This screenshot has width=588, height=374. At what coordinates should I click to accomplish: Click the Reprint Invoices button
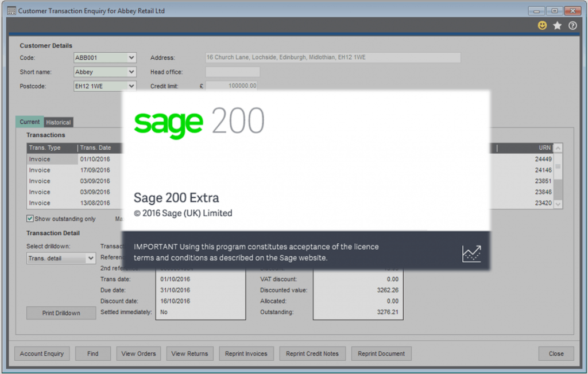pyautogui.click(x=246, y=353)
